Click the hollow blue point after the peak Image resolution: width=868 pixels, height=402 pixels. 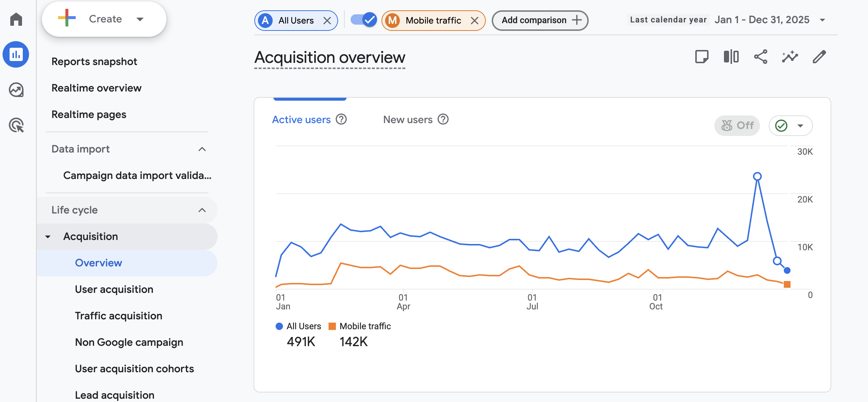point(777,261)
